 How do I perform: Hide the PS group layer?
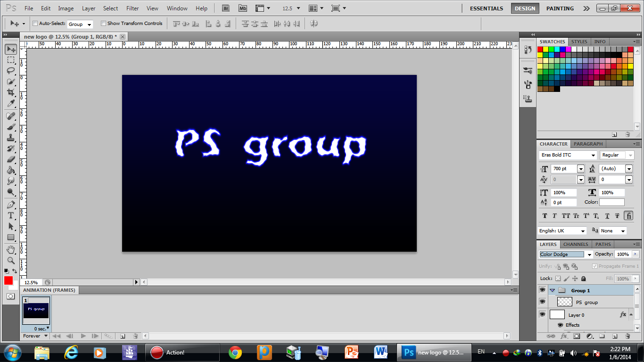pos(542,302)
